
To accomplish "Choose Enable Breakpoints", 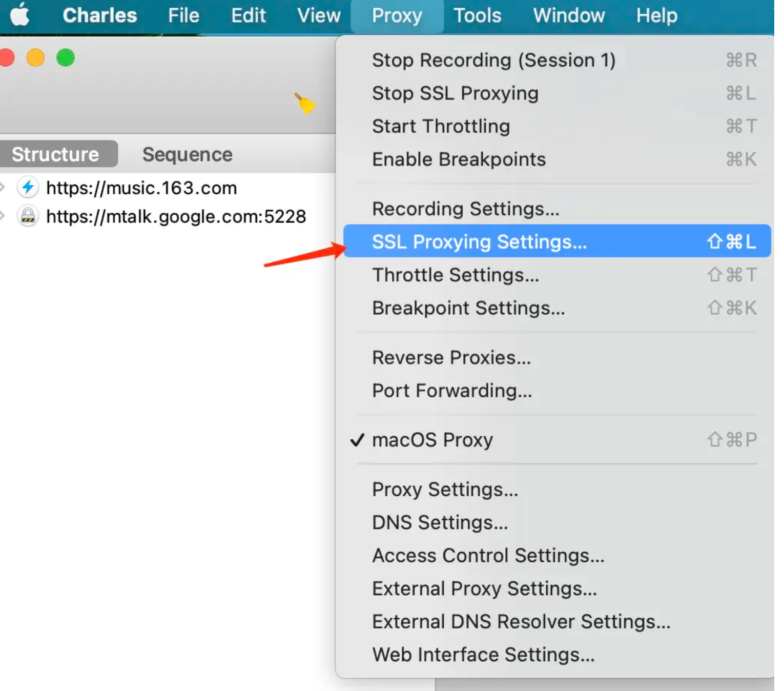I will pos(557,159).
